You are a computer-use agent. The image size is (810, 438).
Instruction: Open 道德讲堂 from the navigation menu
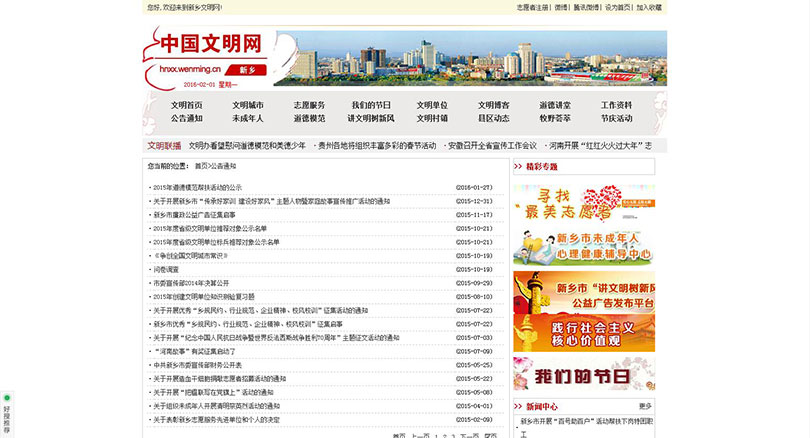[x=555, y=105]
